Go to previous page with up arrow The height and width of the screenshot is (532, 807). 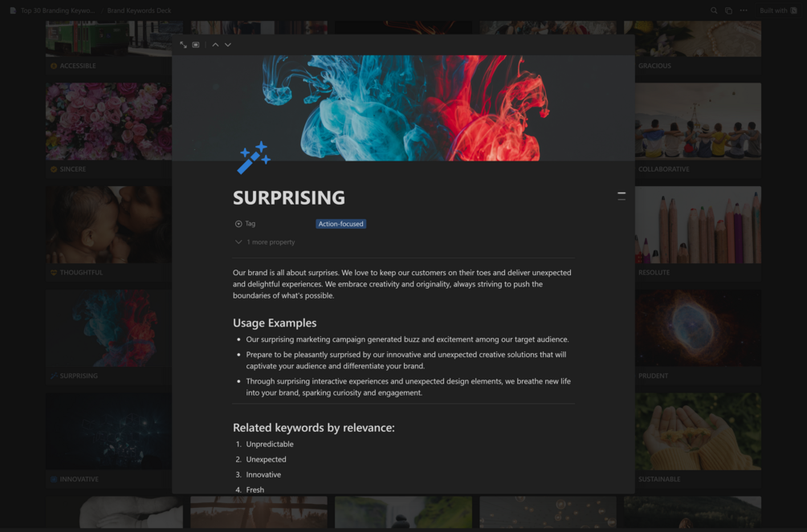click(x=215, y=45)
